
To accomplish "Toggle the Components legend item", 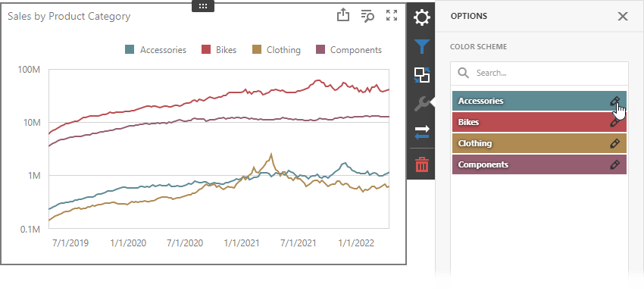I will [x=349, y=50].
